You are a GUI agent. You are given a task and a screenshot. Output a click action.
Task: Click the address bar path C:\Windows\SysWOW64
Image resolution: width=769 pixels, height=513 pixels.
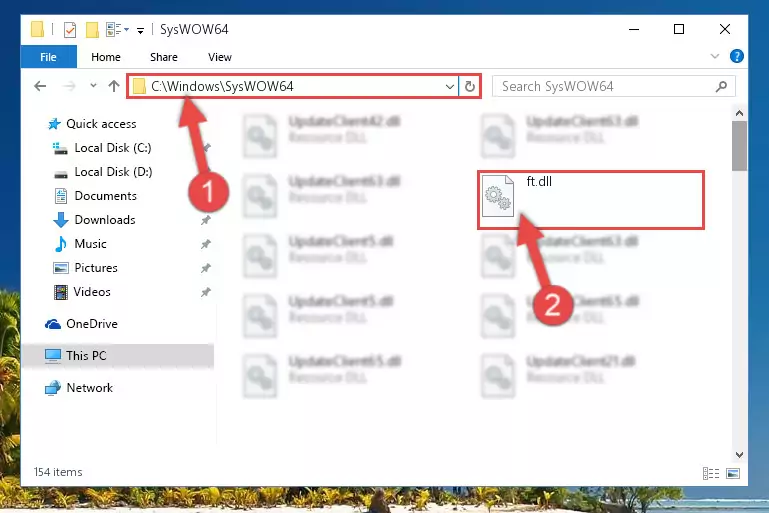coord(222,86)
